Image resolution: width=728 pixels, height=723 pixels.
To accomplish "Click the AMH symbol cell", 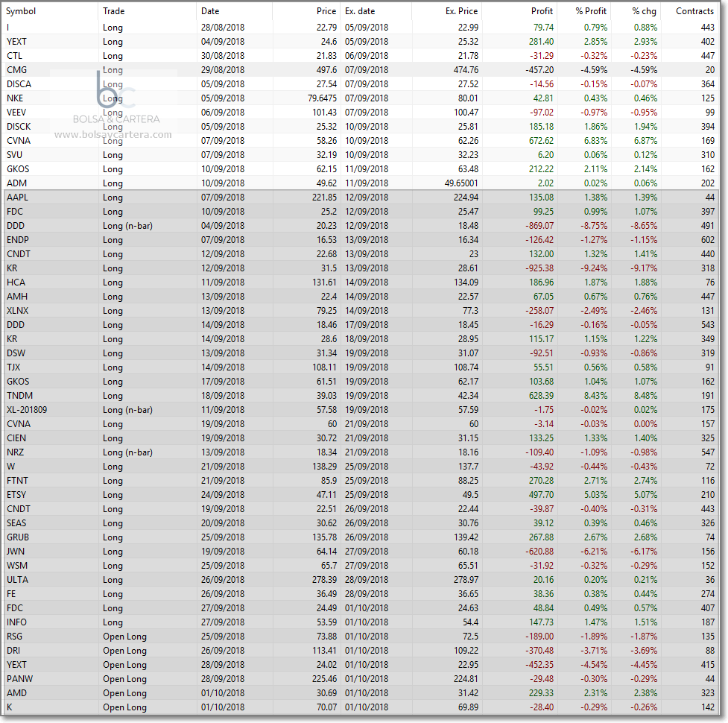I will point(16,296).
